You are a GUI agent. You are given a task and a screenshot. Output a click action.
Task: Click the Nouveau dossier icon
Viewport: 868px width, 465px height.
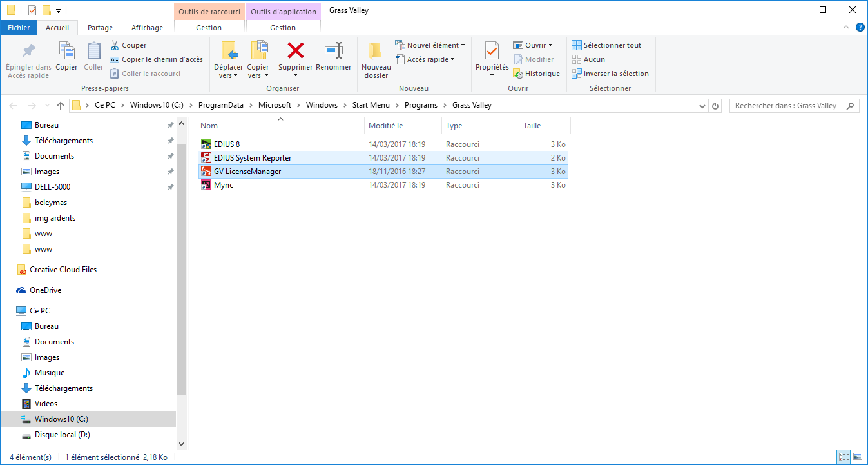click(376, 51)
